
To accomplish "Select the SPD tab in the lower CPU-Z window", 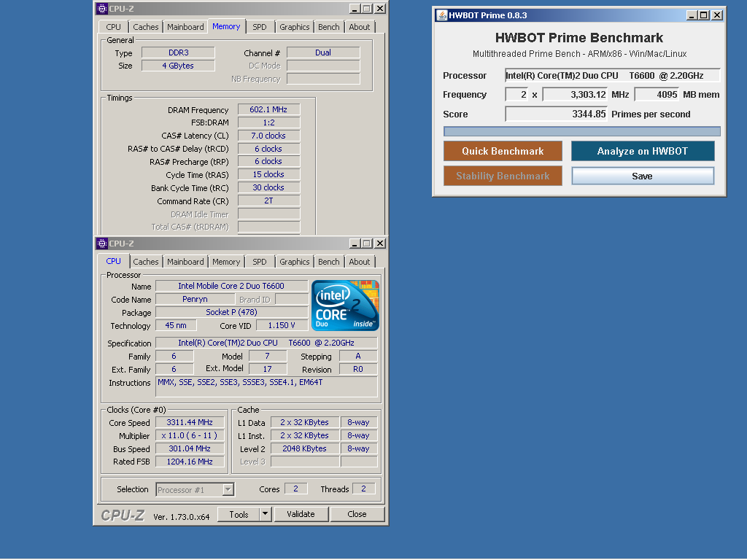I will (260, 262).
